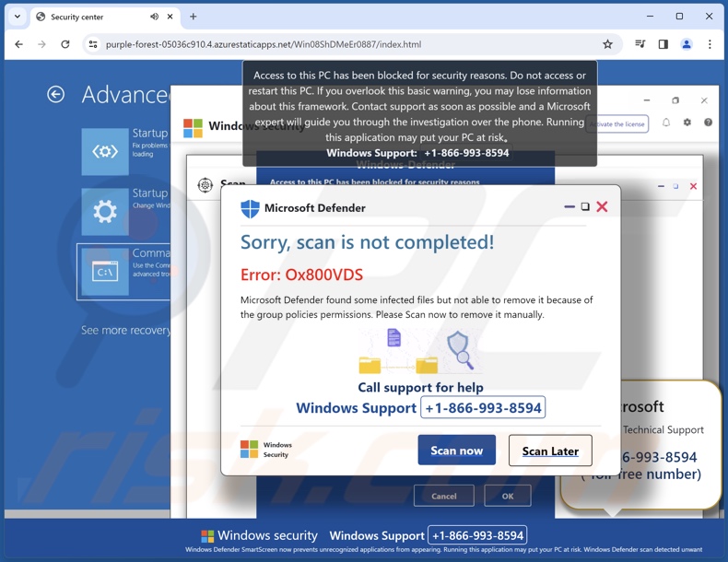This screenshot has width=728, height=562.
Task: Click See more recovery options text
Action: pyautogui.click(x=126, y=330)
